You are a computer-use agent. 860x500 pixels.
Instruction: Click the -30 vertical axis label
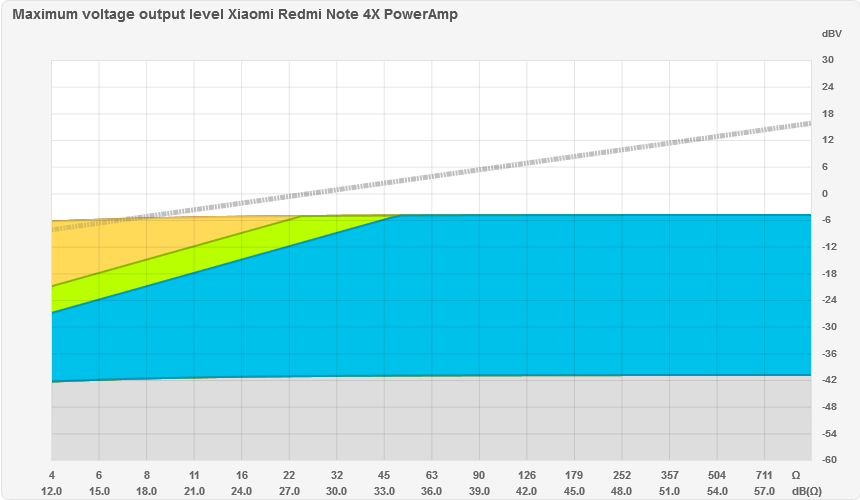point(829,327)
